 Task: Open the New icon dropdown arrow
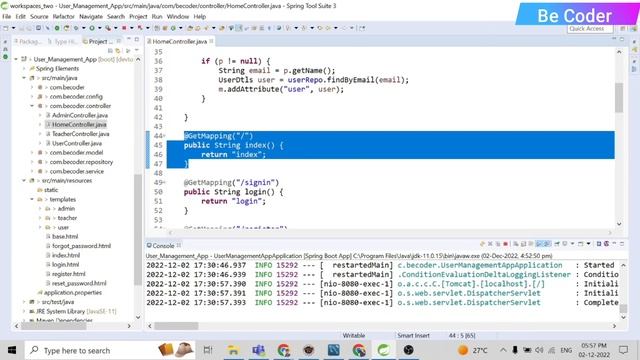click(x=13, y=28)
